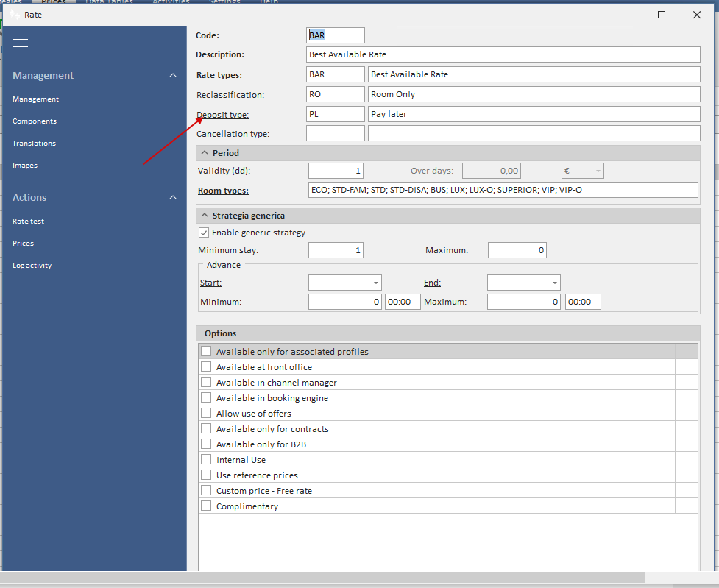The width and height of the screenshot is (719, 588).
Task: Click the horizontal scrollbar at window bottom
Action: click(x=323, y=577)
